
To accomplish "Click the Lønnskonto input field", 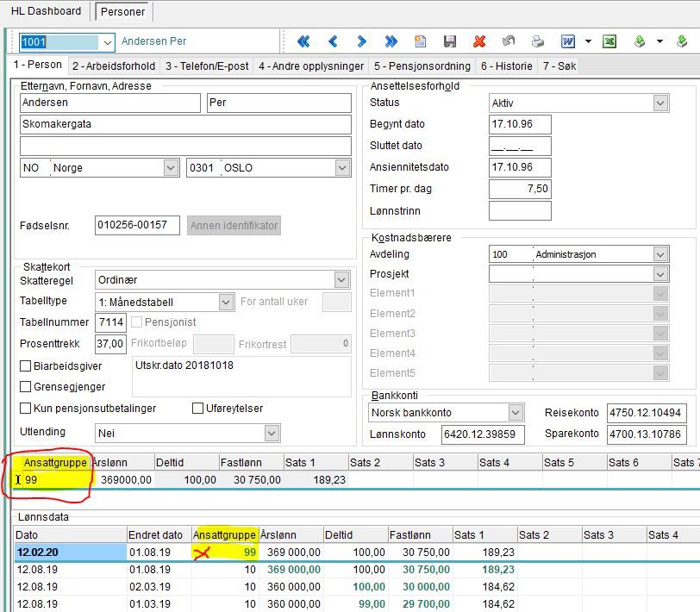I will click(x=483, y=434).
